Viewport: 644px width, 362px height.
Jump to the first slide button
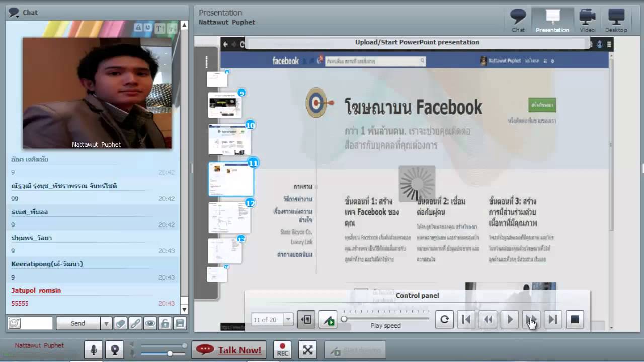point(466,319)
